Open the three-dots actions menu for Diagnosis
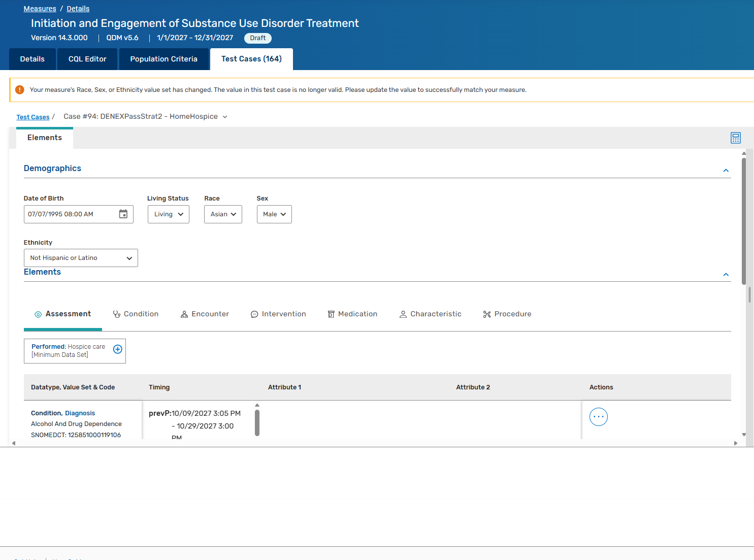754x560 pixels. pos(598,417)
